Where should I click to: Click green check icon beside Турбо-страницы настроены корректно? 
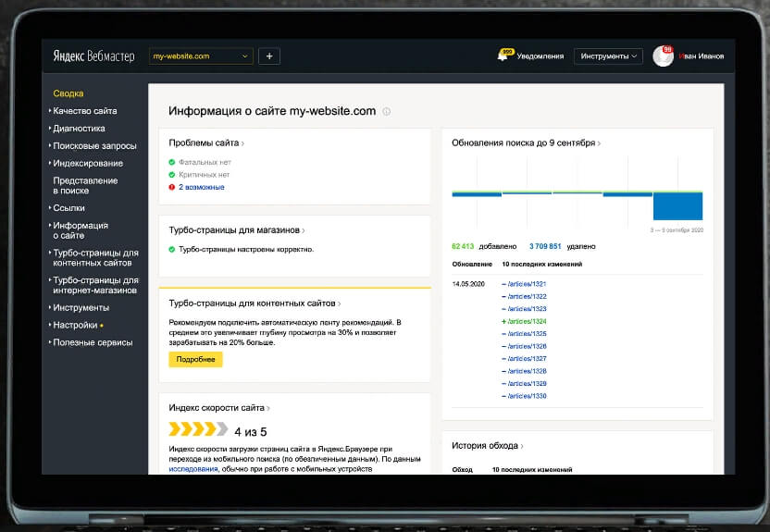(172, 249)
